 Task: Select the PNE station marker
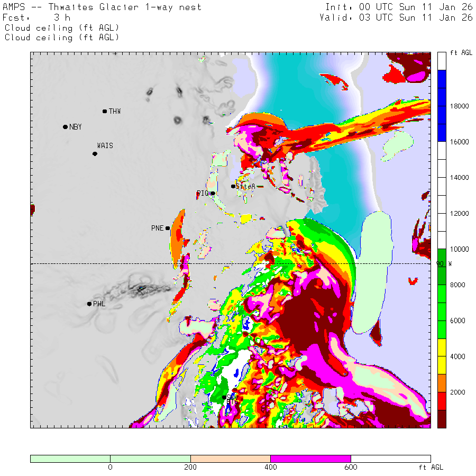[168, 228]
